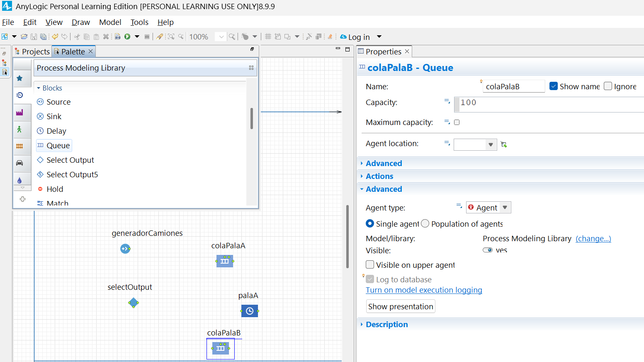Select the Road Traffic Library car icon
Viewport: 644px width, 362px height.
coord(19,163)
